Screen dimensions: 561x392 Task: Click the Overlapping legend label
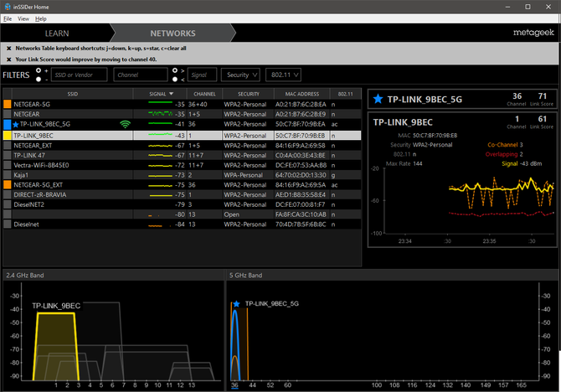pyautogui.click(x=502, y=154)
